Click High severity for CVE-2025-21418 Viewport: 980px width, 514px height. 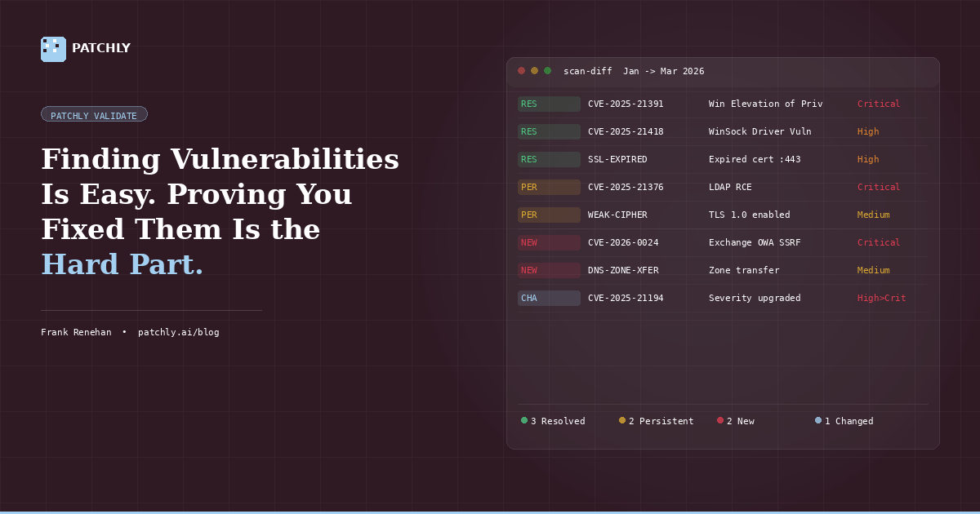click(x=868, y=131)
